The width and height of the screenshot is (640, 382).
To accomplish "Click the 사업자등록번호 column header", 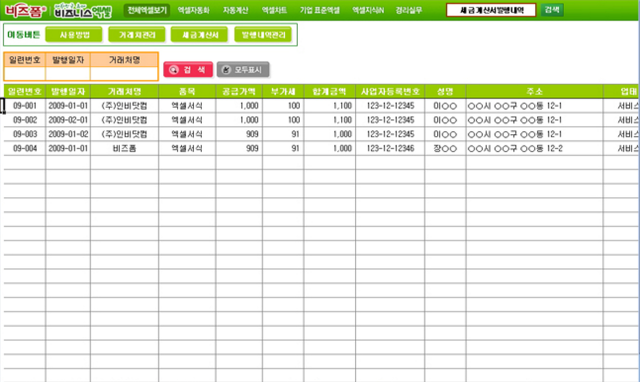I will click(390, 91).
